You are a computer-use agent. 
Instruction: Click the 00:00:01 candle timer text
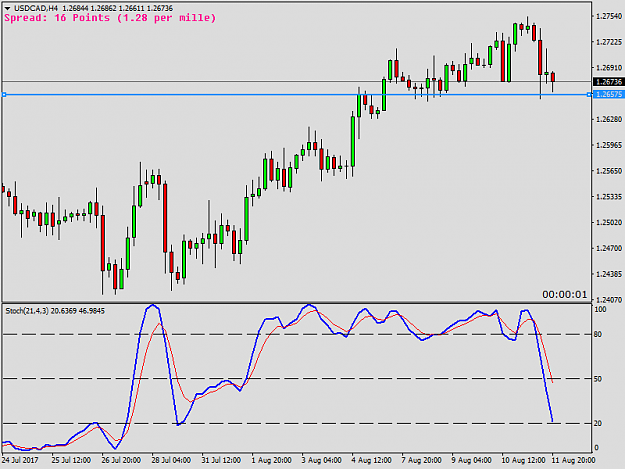point(564,294)
